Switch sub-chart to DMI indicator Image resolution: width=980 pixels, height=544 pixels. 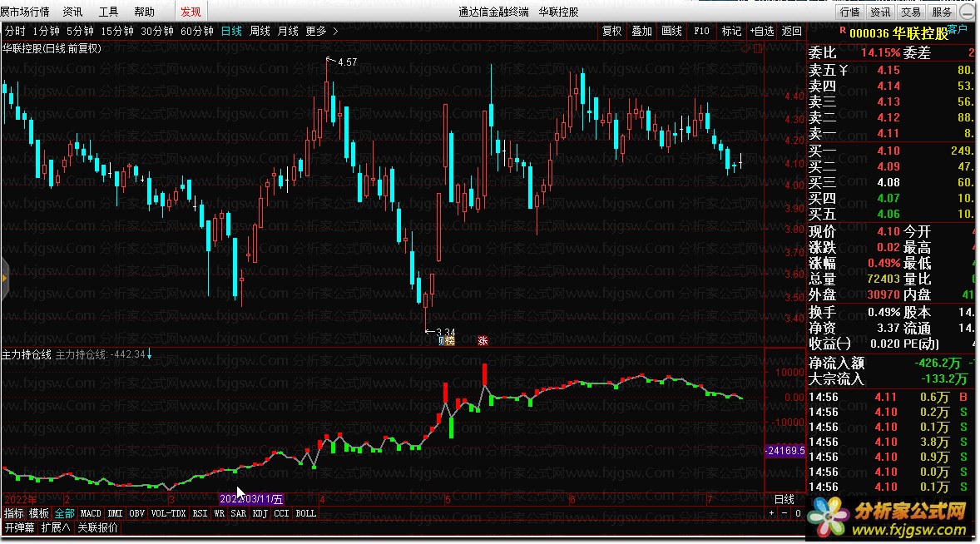(115, 513)
